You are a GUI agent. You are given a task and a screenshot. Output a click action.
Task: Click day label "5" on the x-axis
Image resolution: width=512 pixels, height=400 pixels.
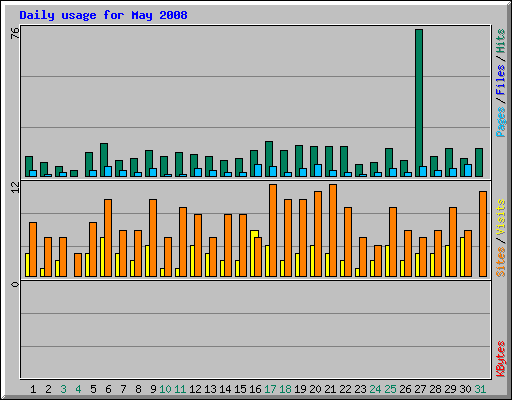point(93,389)
